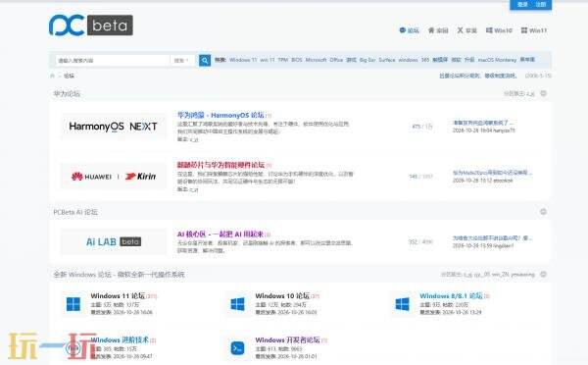The height and width of the screenshot is (365, 588).
Task: Open the Windows 进阶技术 forum link
Action: [x=120, y=339]
